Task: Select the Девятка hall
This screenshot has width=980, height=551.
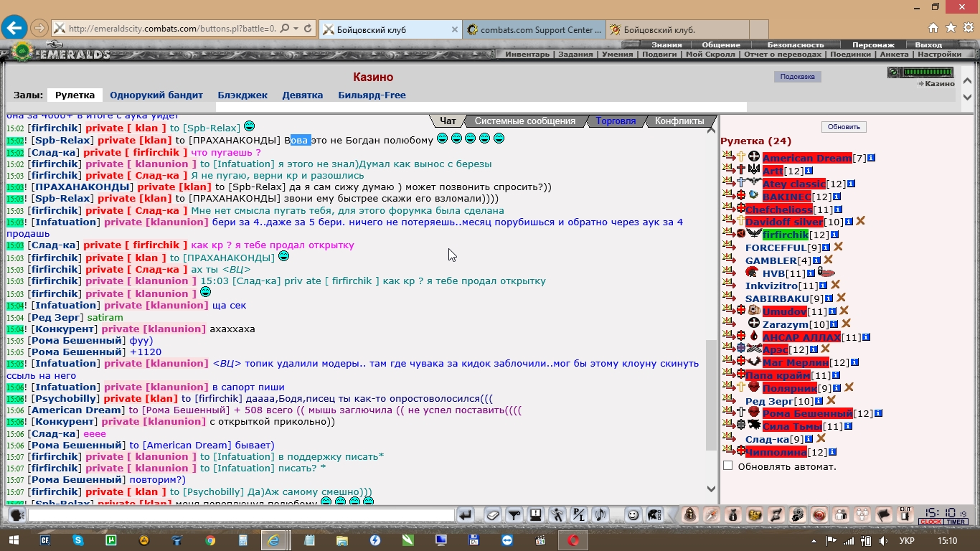Action: [x=302, y=95]
